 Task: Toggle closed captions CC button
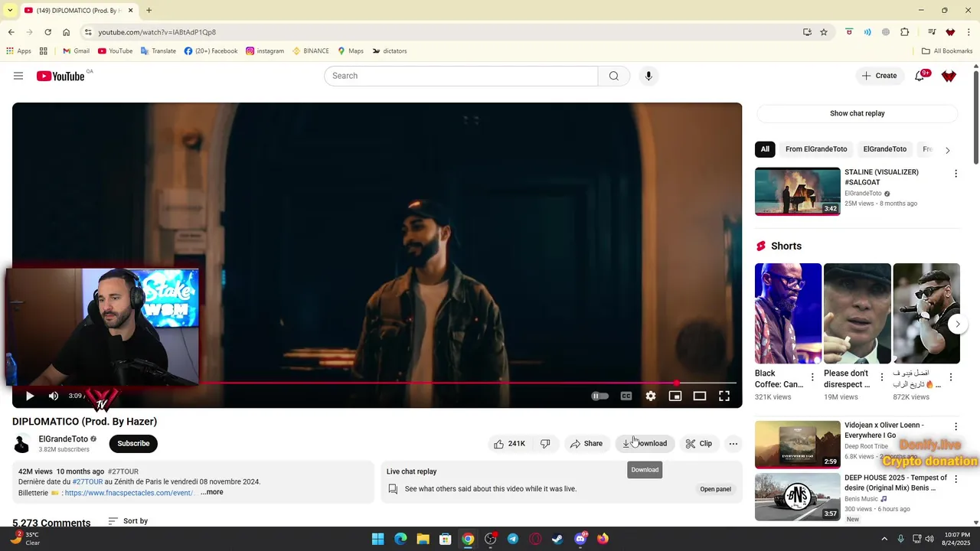click(x=626, y=396)
